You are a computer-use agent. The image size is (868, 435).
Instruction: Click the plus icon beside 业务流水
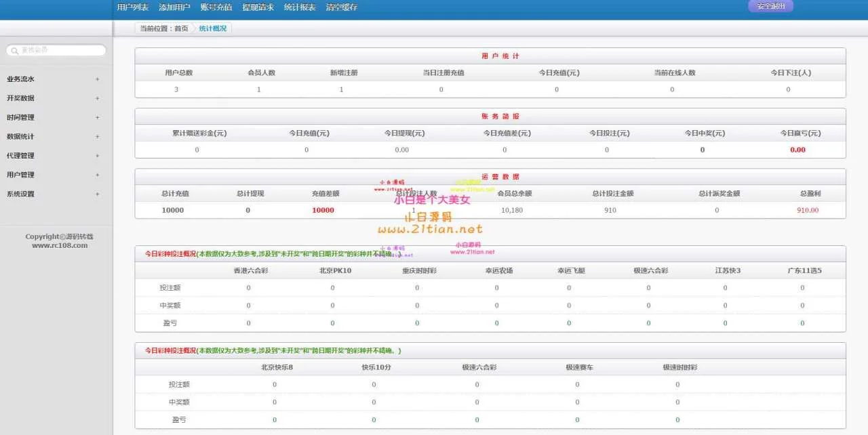(97, 79)
